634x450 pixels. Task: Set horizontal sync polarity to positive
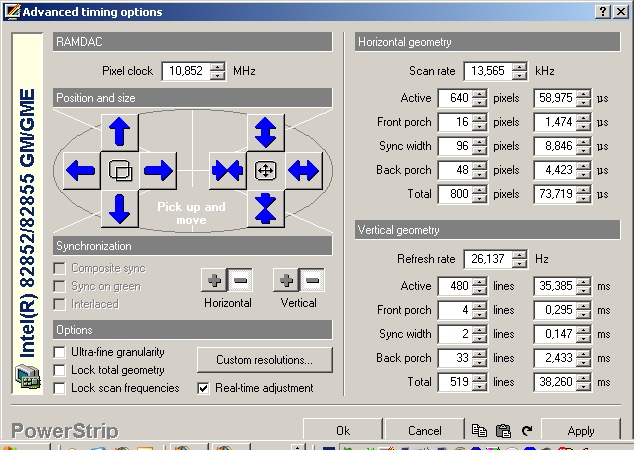(214, 280)
